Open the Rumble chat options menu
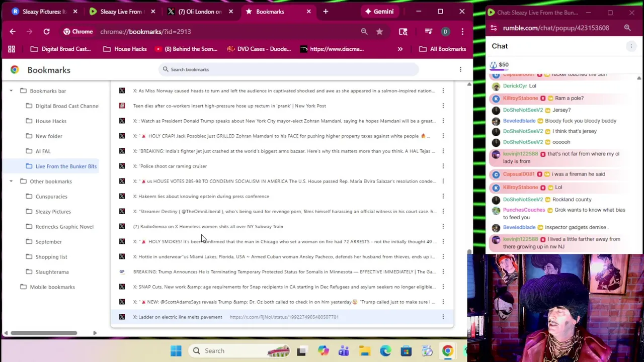Image resolution: width=644 pixels, height=362 pixels. pos(631,46)
